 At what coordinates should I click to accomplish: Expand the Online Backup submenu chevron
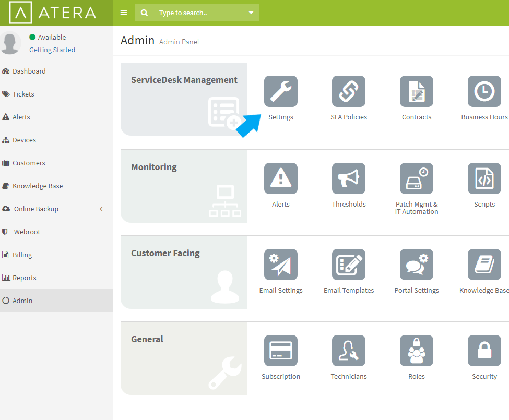pyautogui.click(x=101, y=209)
